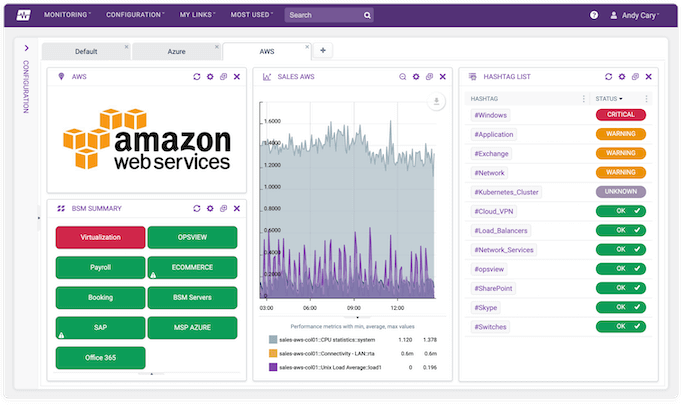
Task: Switch to the Azure dashboard tab
Action: (175, 51)
